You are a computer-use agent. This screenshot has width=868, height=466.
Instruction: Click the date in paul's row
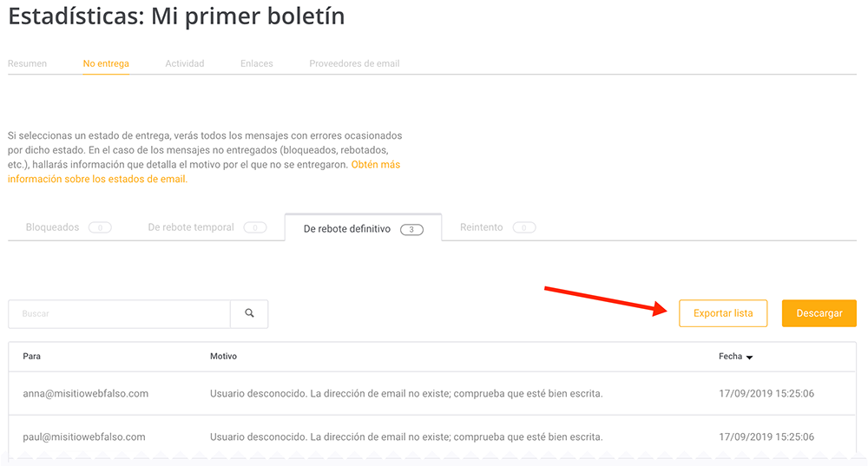pyautogui.click(x=766, y=436)
